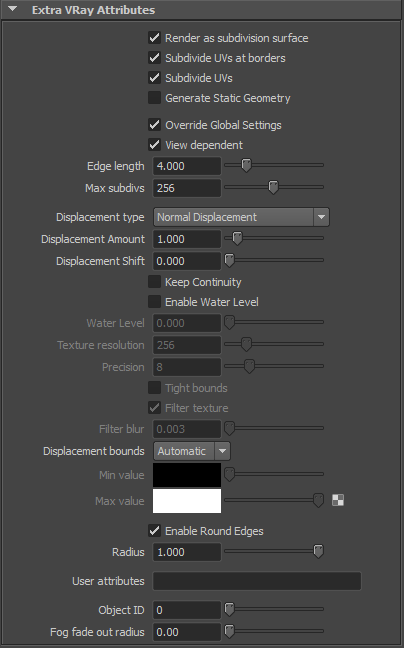404x648 pixels.
Task: Click the white Max value color swatch
Action: (187, 501)
